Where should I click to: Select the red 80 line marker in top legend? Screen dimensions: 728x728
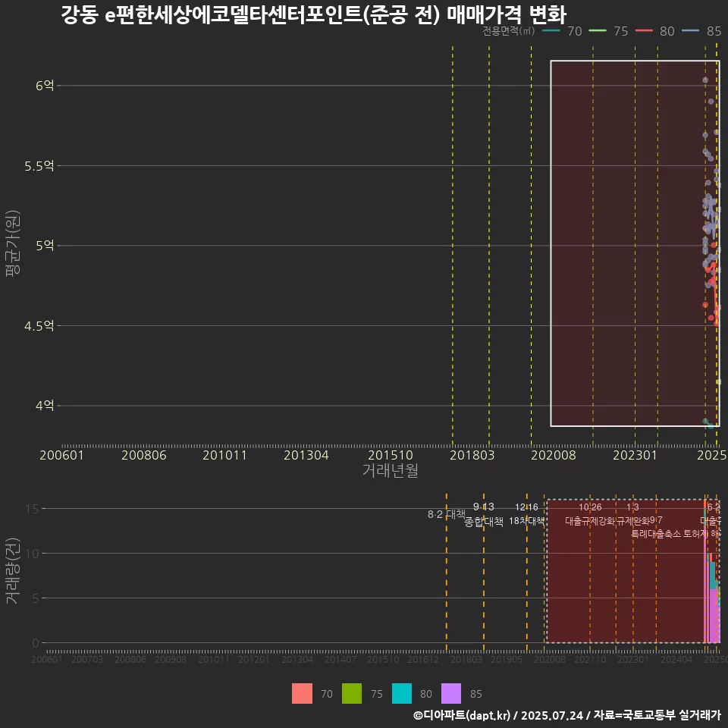pyautogui.click(x=644, y=31)
